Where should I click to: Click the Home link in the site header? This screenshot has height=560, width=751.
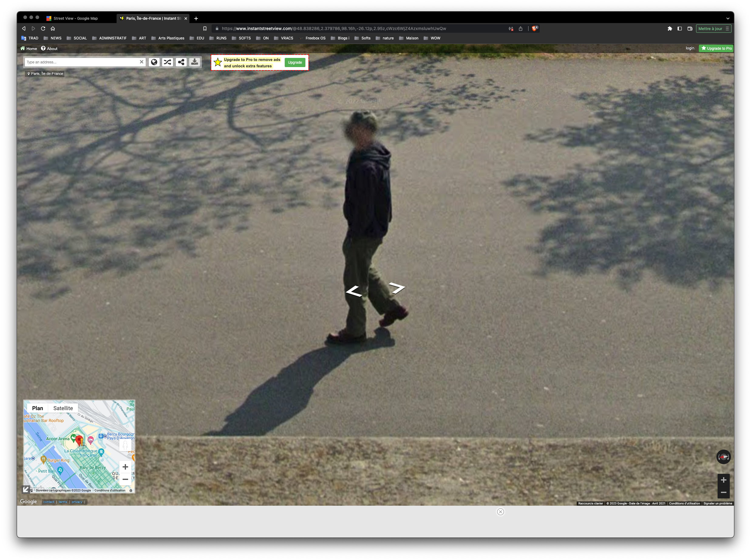pyautogui.click(x=29, y=49)
